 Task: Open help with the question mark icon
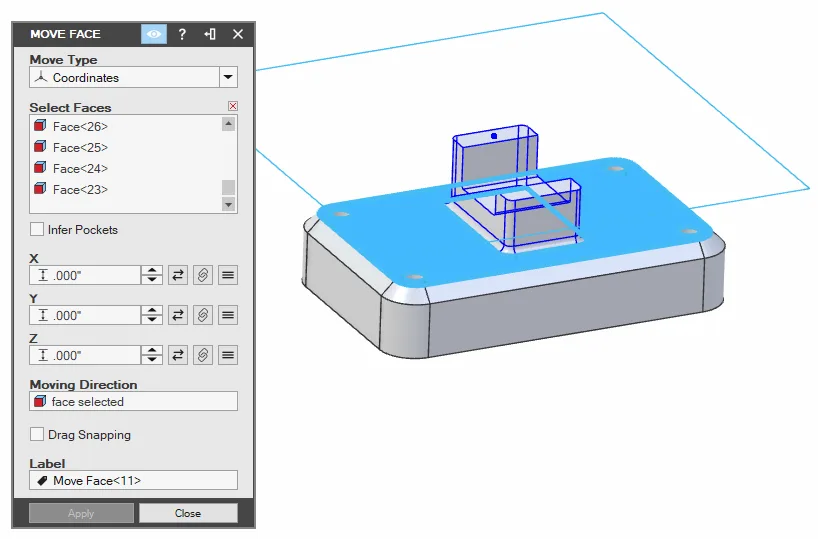[182, 34]
